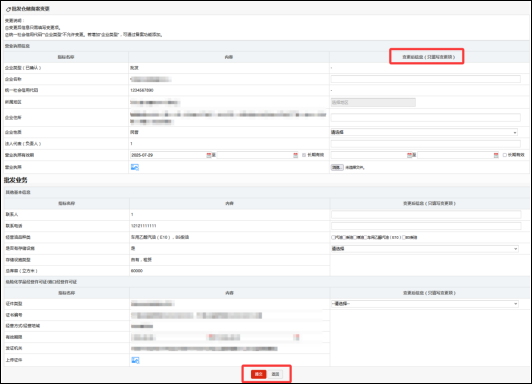The height and width of the screenshot is (384, 532).
Task: Select the credit code value 1234567890
Action: (x=142, y=90)
